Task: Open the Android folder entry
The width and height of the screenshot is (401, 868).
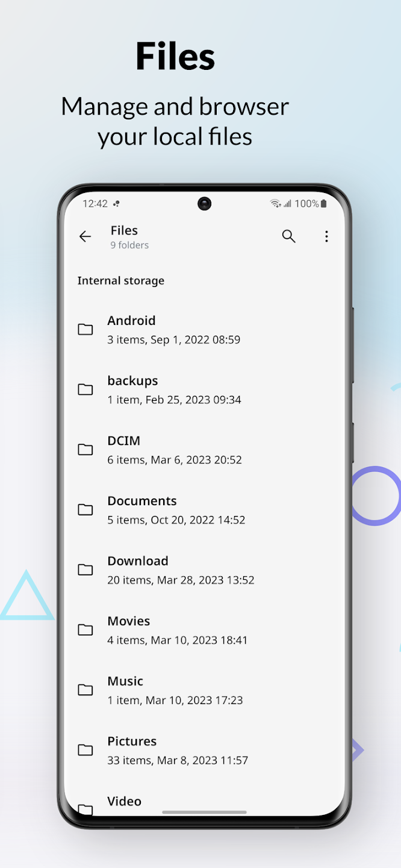Action: pyautogui.click(x=205, y=330)
